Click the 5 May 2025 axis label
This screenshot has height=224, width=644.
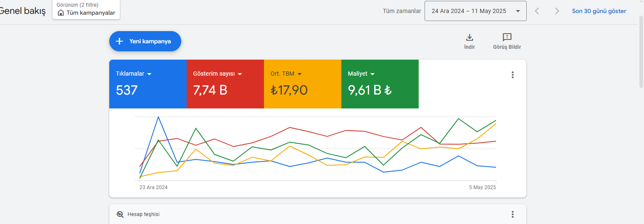(483, 187)
